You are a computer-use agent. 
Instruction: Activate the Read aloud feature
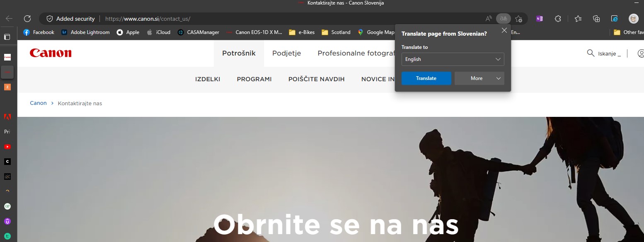[x=488, y=19]
